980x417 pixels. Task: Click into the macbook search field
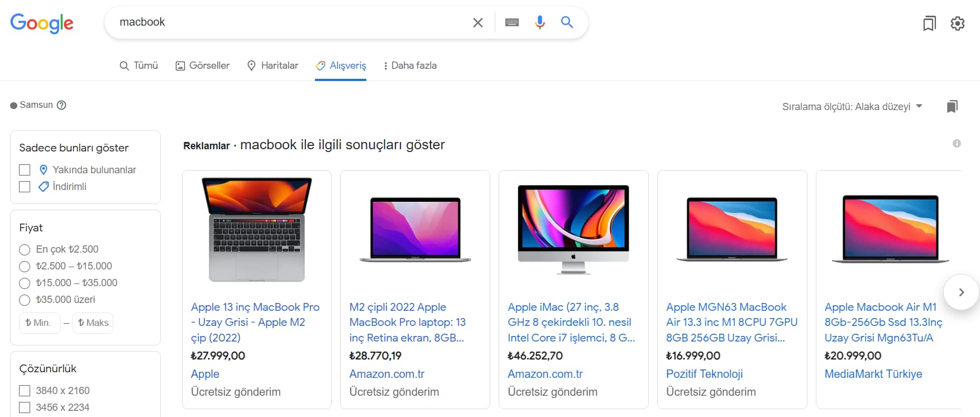click(290, 22)
